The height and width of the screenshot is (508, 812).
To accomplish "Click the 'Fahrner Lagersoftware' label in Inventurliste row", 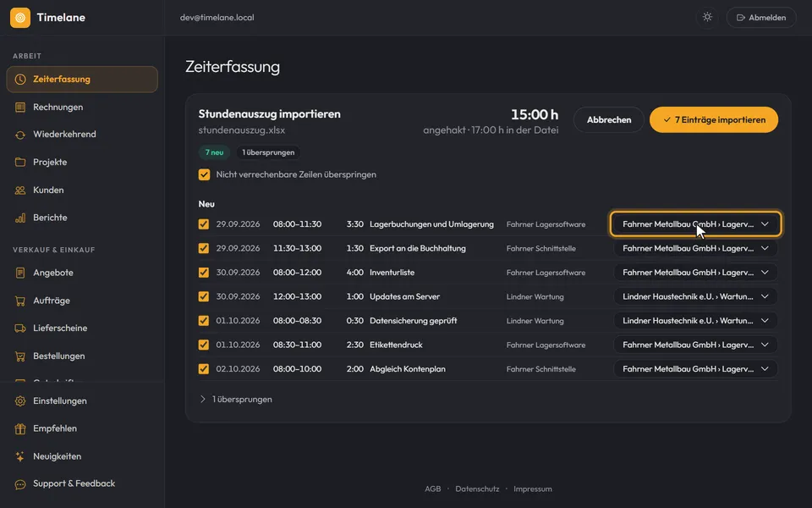I will (x=546, y=273).
